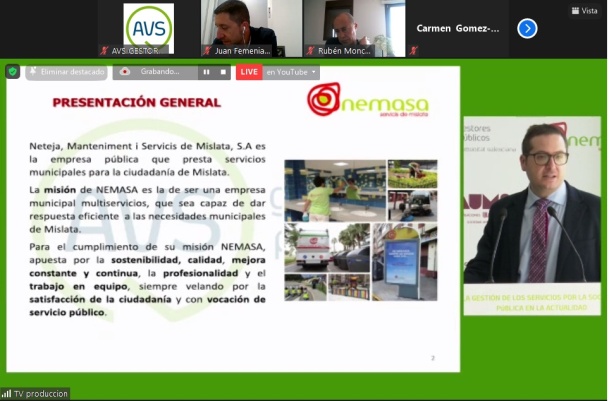Viewport: 609px width, 401px height.
Task: Click the PRESENTACIÓN GENERAL slide title
Action: tap(137, 103)
